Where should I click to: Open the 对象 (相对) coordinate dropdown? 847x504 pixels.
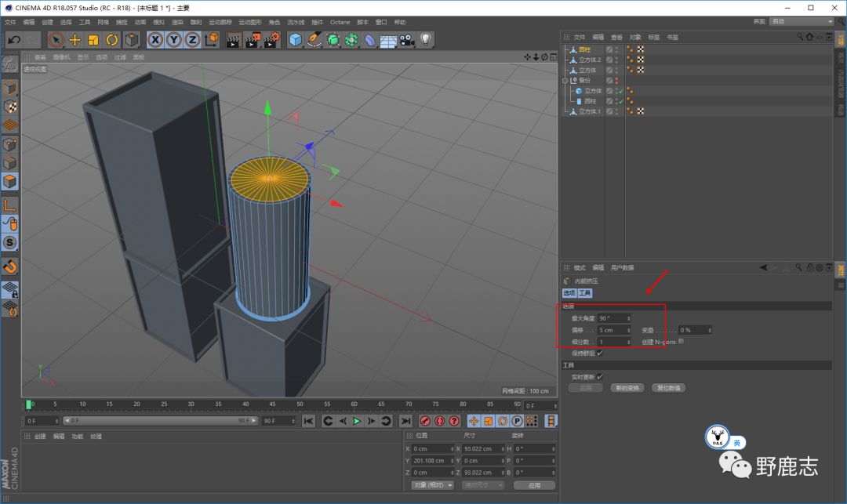click(x=433, y=485)
